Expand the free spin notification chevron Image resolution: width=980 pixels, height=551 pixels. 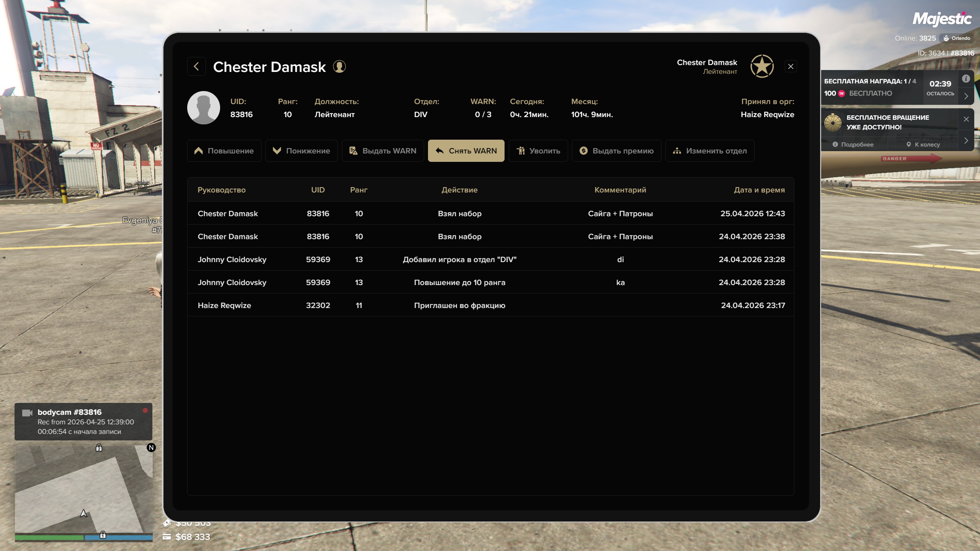click(966, 140)
